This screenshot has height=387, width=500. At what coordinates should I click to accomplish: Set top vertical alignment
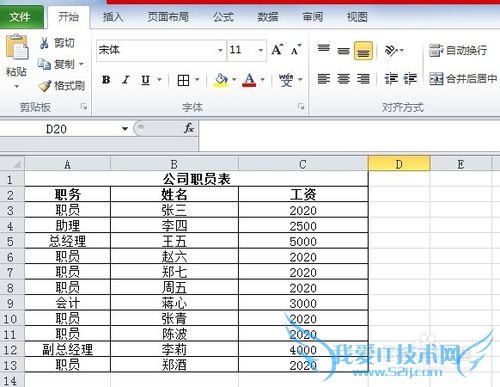(x=324, y=50)
